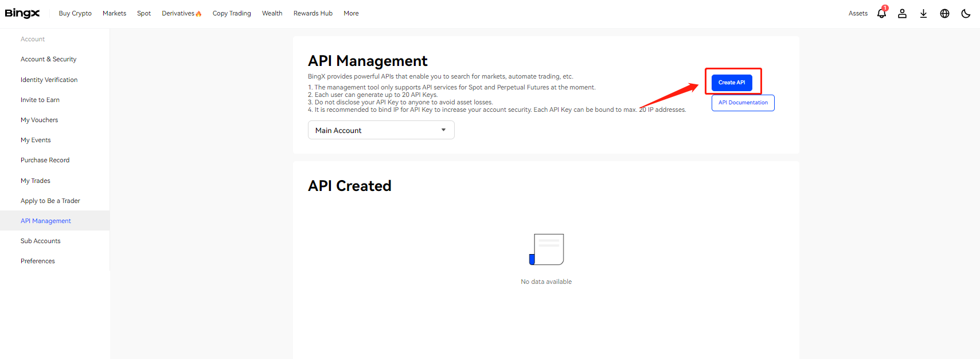Open Invite to Earn
The image size is (980, 359).
tap(40, 100)
